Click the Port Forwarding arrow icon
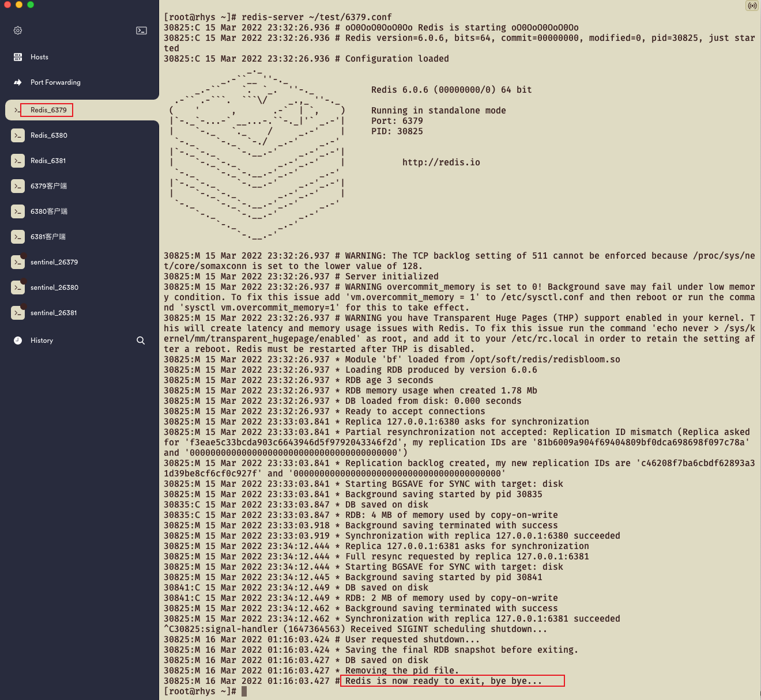This screenshot has height=700, width=761. 18,82
